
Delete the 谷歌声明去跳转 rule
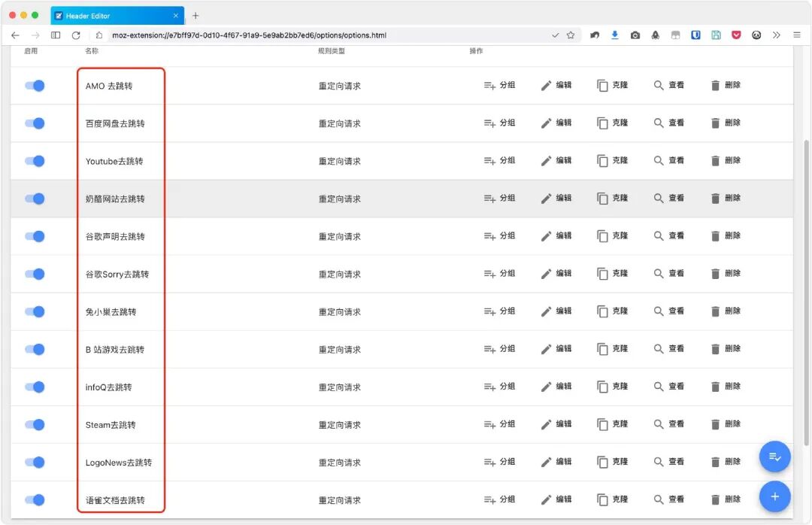(726, 236)
